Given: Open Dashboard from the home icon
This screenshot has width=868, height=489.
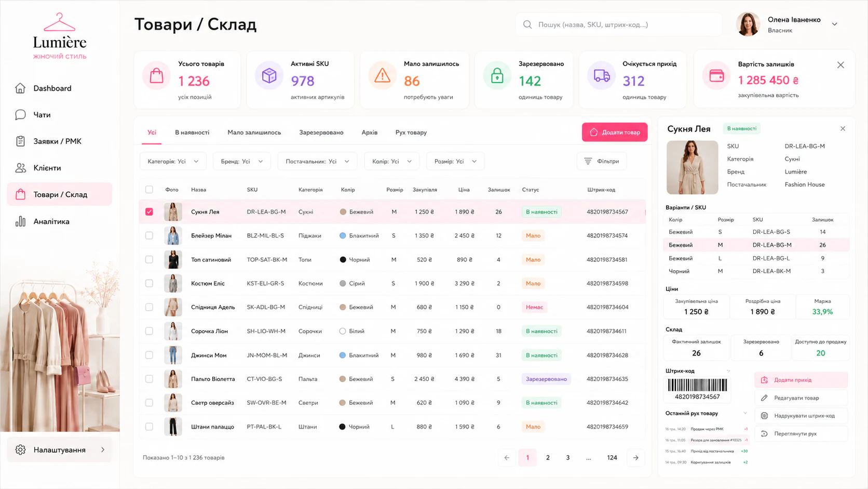Looking at the screenshot, I should (x=20, y=88).
